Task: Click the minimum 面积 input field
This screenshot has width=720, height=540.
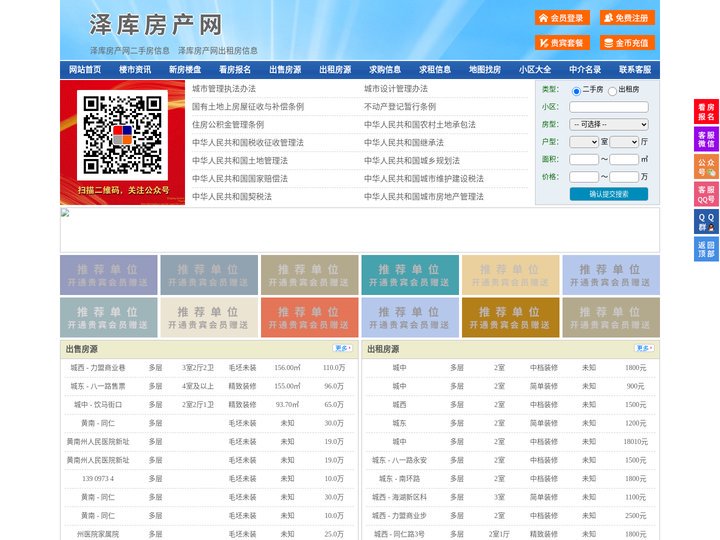Action: pos(584,159)
